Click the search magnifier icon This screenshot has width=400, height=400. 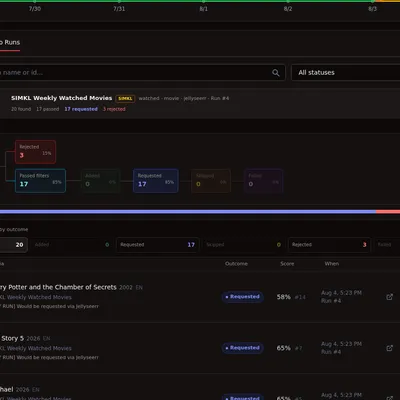(276, 73)
